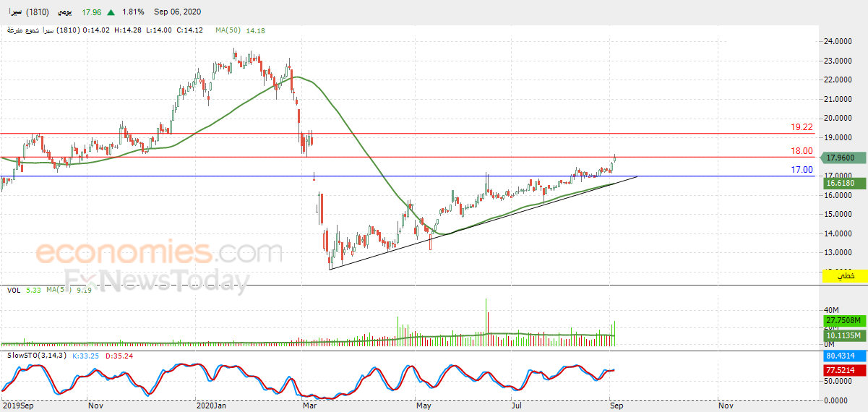
Task: Click the 27.7508M volume value tag
Action: point(844,320)
